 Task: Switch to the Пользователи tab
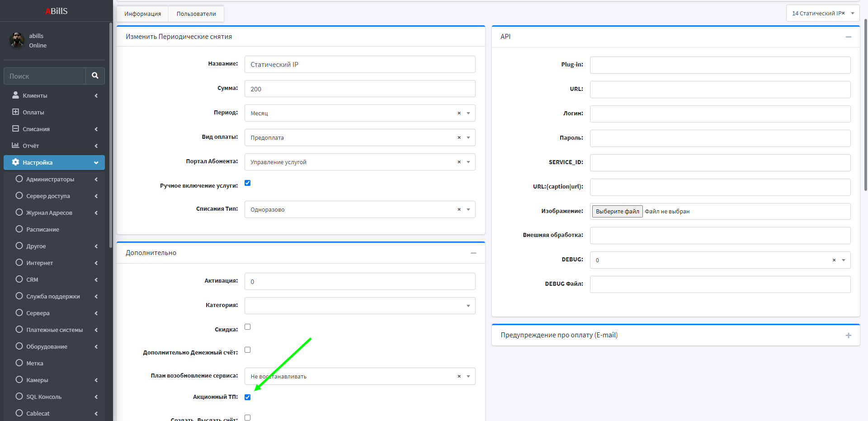(196, 14)
